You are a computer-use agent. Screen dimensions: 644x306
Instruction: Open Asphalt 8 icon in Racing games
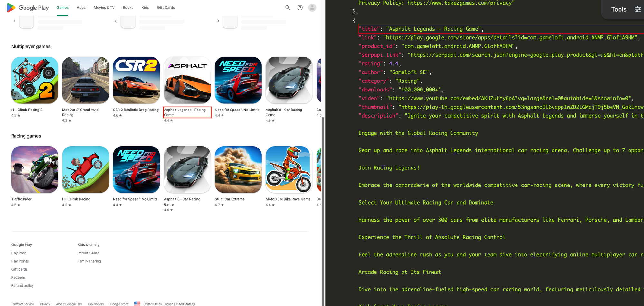pyautogui.click(x=187, y=170)
